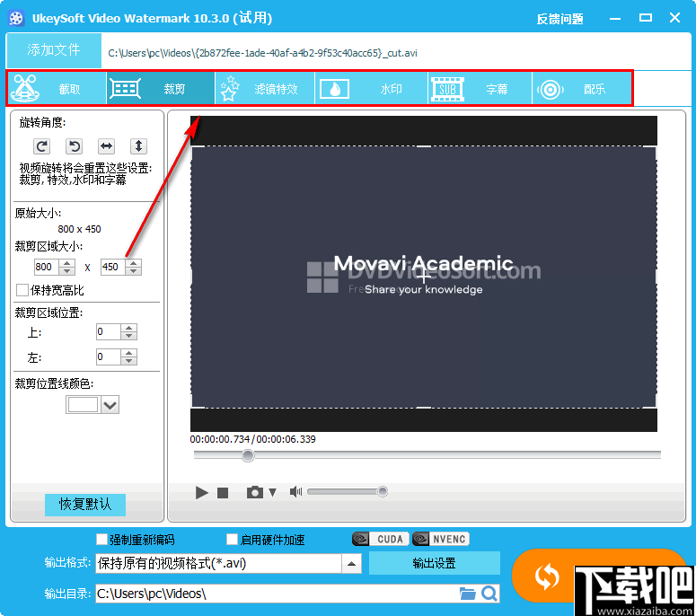The height and width of the screenshot is (616, 696).
Task: Play the video preview
Action: click(201, 492)
